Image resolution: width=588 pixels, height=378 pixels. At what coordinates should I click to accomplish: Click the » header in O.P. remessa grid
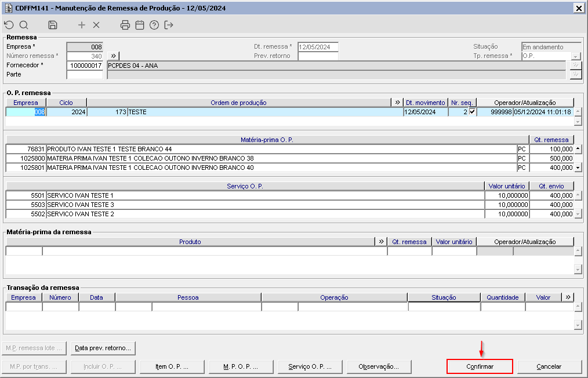click(x=397, y=103)
